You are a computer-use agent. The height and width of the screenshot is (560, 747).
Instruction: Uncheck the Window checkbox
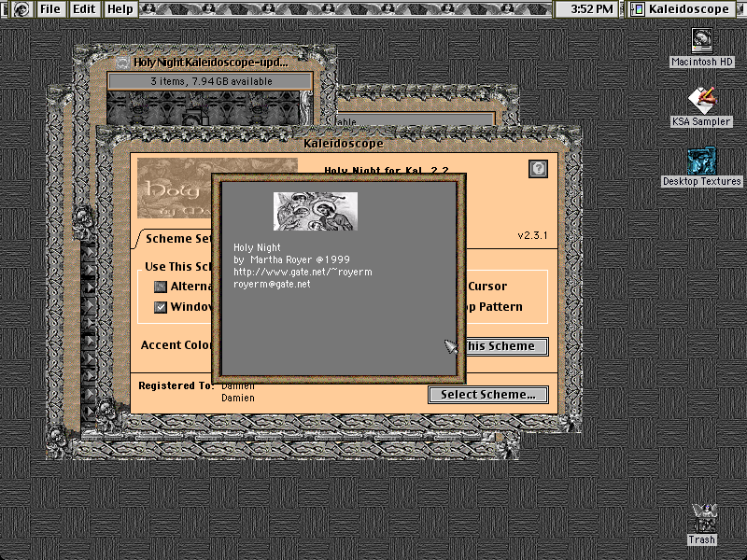click(161, 307)
